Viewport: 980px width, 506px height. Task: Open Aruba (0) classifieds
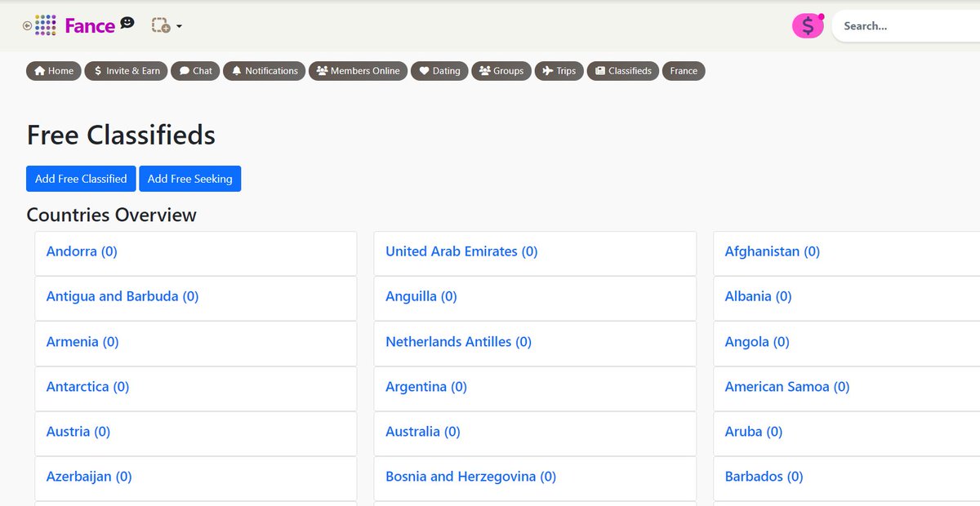click(x=754, y=432)
